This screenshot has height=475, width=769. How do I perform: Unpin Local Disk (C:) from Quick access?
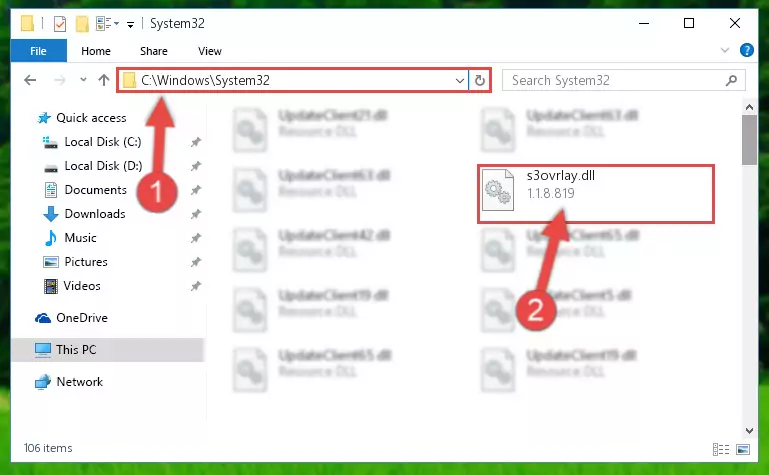[196, 142]
